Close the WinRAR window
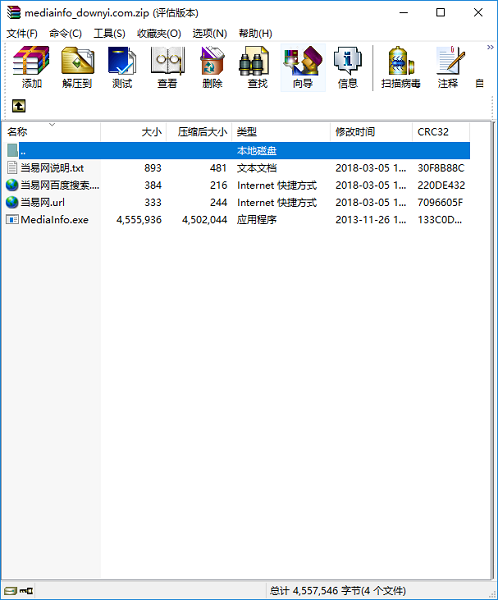This screenshot has height=600, width=498. tap(478, 13)
